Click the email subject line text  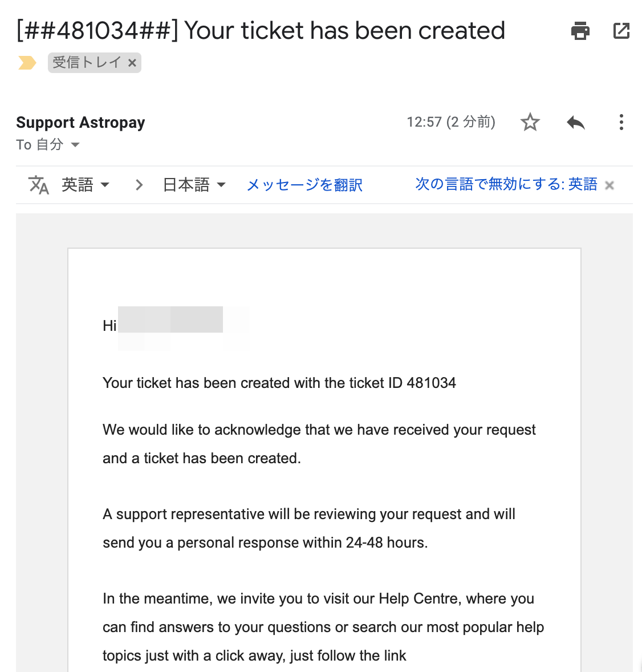(261, 31)
